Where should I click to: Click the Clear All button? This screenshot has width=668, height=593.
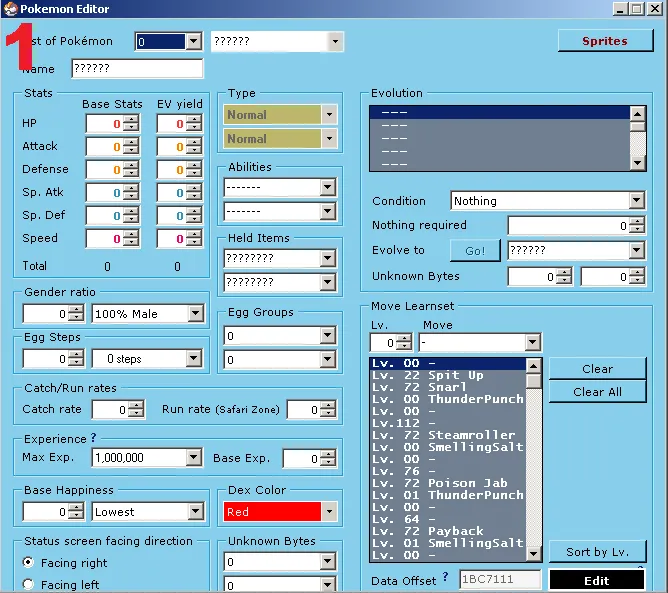[x=597, y=391]
